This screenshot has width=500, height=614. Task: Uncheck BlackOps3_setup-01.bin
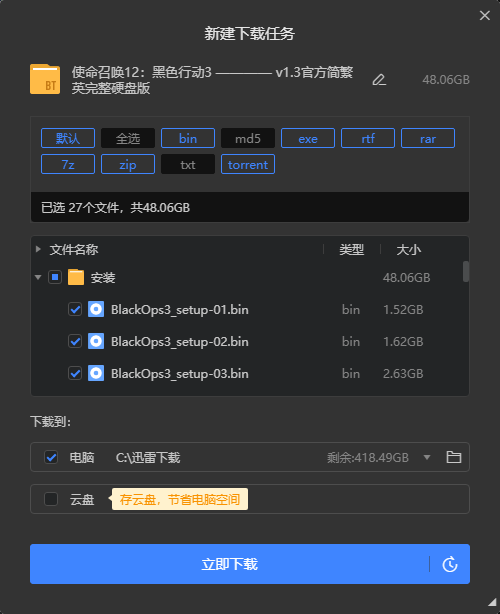pyautogui.click(x=75, y=309)
